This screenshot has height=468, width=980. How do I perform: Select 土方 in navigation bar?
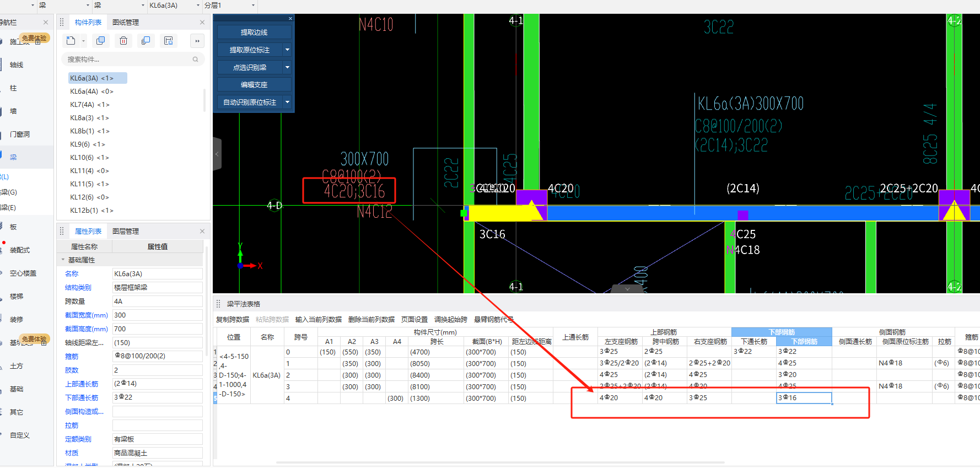click(17, 366)
